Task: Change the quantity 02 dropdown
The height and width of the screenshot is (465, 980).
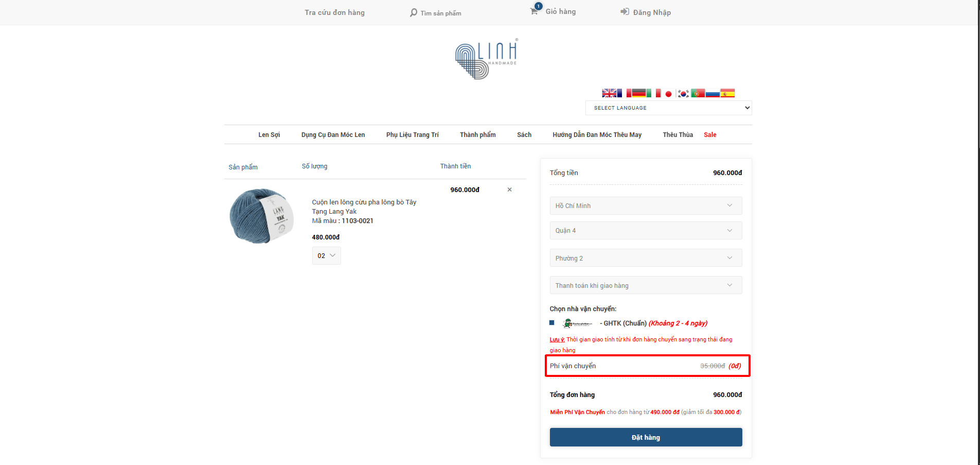Action: pyautogui.click(x=326, y=256)
